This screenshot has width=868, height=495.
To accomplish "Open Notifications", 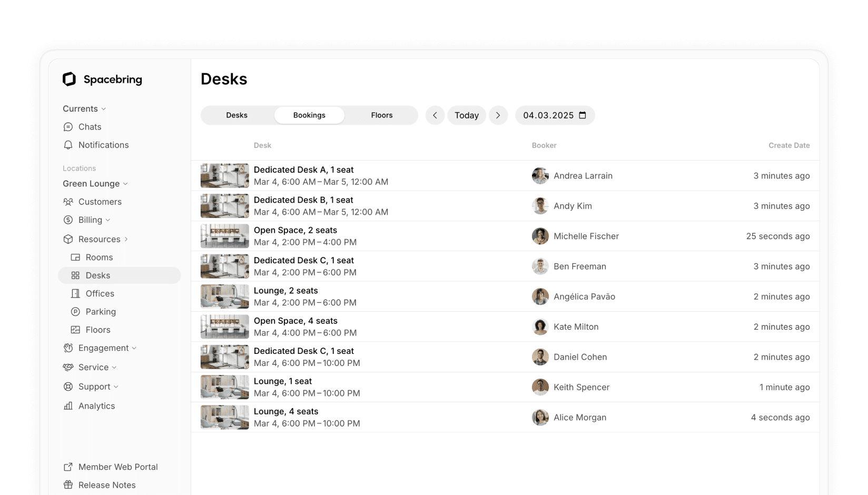I will tap(103, 145).
